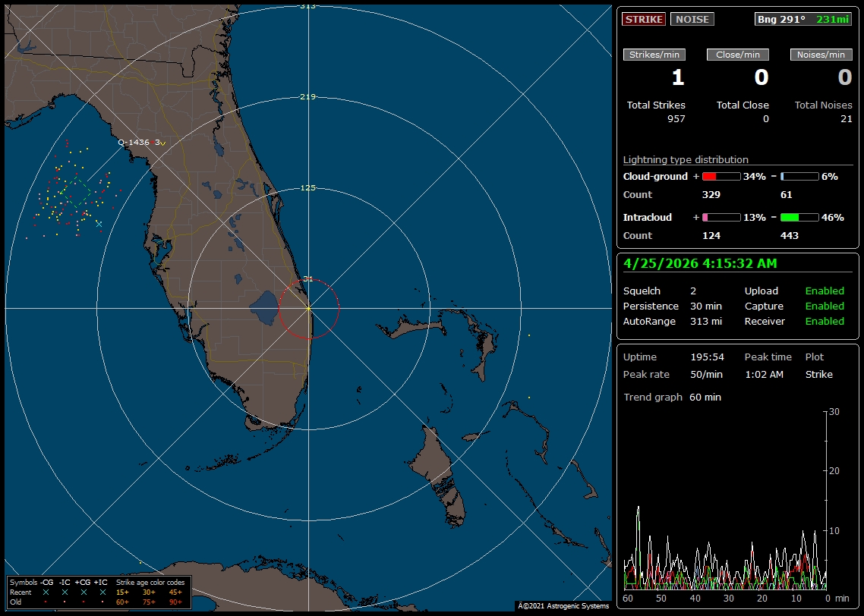The image size is (864, 616).
Task: Adjust the Trend graph 60 min duration
Action: tap(706, 397)
